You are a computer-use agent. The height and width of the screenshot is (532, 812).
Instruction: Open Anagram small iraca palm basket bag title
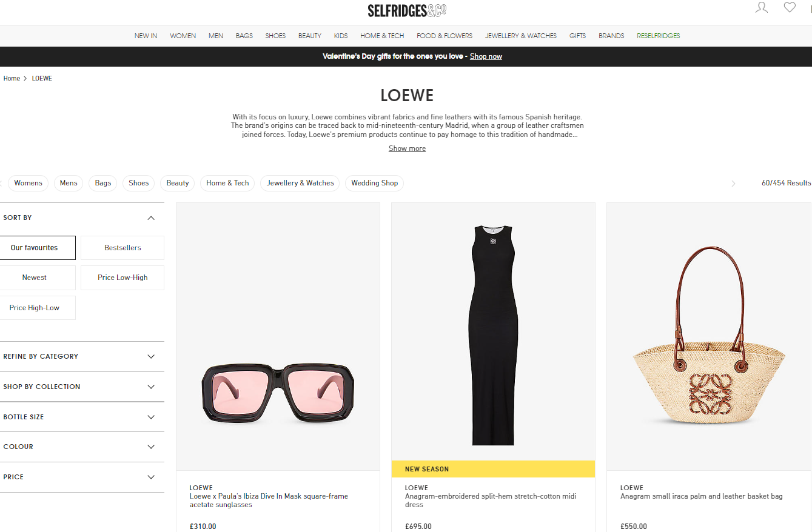click(x=702, y=496)
